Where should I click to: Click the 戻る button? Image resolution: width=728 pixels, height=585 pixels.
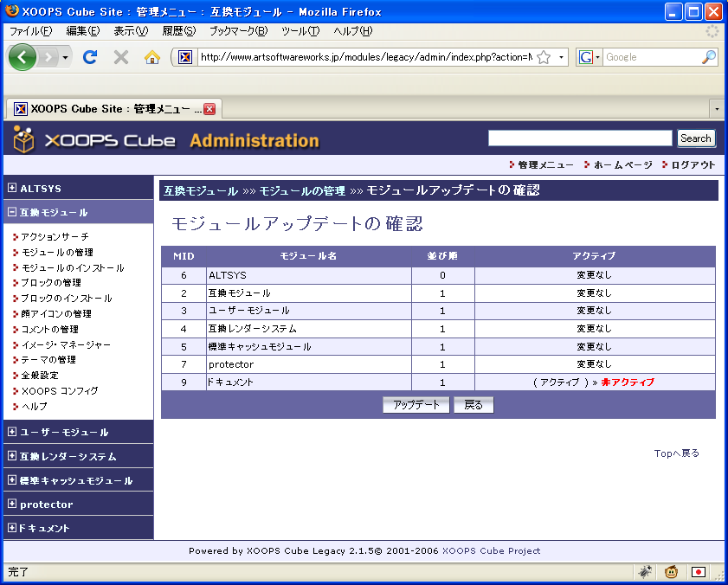pyautogui.click(x=474, y=405)
